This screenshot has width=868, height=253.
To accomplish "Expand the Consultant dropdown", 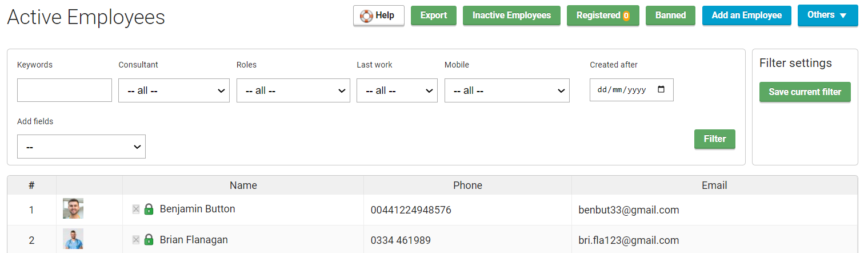I will click(174, 90).
